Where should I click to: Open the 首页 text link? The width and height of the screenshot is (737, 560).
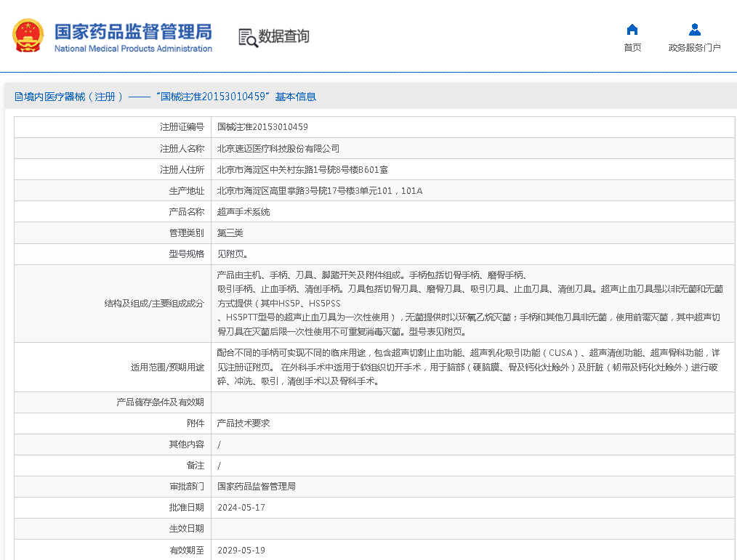pyautogui.click(x=632, y=48)
